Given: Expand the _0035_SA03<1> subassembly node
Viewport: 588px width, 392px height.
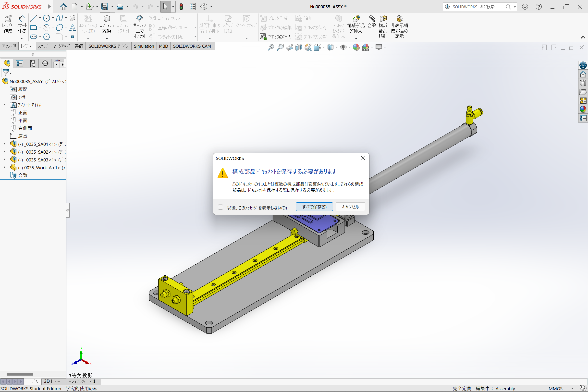Looking at the screenshot, I should pyautogui.click(x=4, y=159).
